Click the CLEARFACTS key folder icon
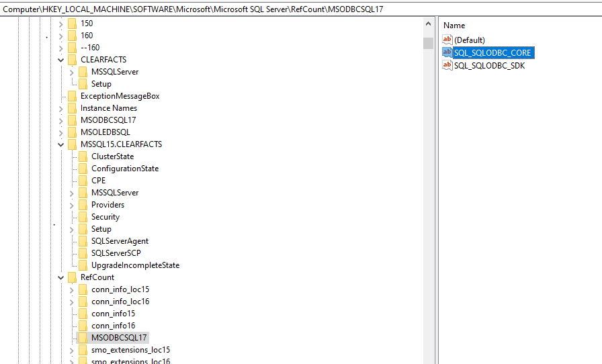The image size is (602, 364). tap(72, 60)
